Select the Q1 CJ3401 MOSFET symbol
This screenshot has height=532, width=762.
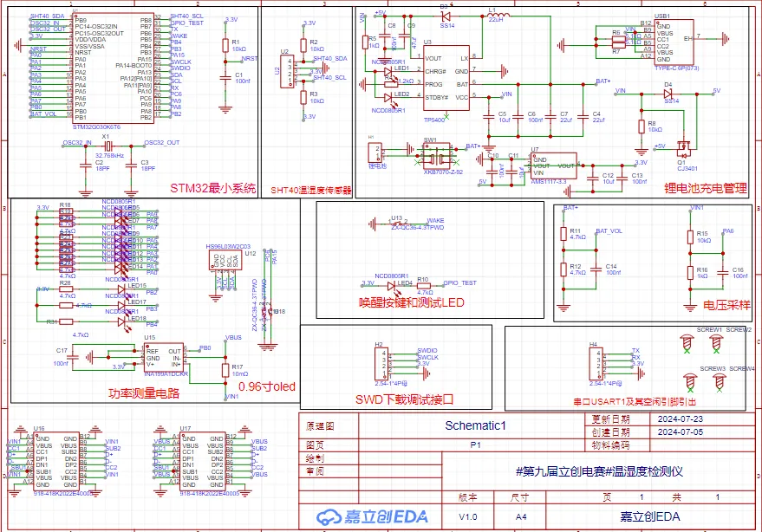click(682, 148)
